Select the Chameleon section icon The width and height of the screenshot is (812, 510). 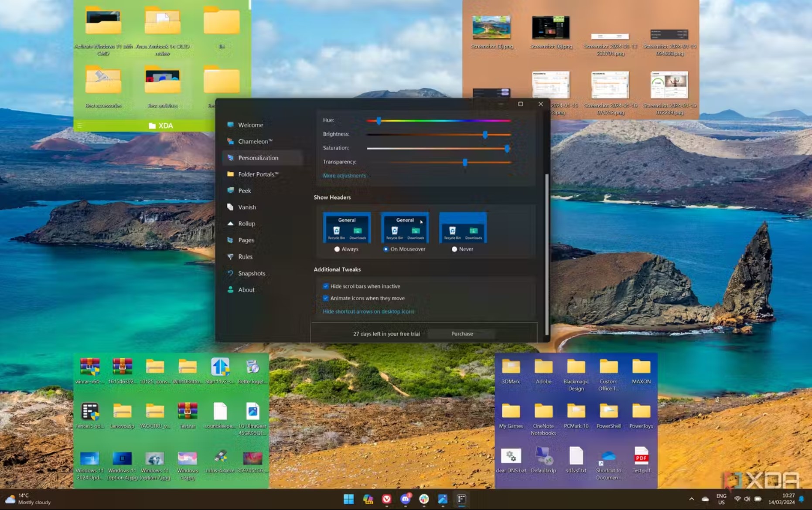coord(230,141)
